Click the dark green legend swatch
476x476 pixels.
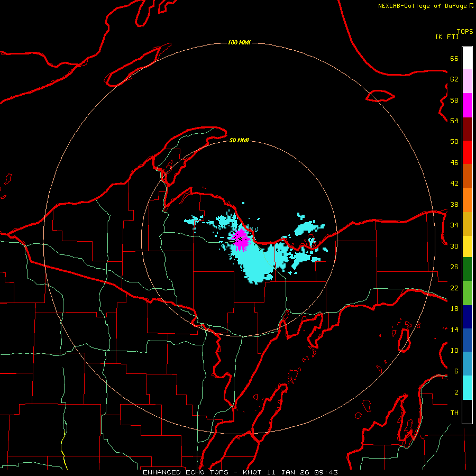click(x=467, y=269)
